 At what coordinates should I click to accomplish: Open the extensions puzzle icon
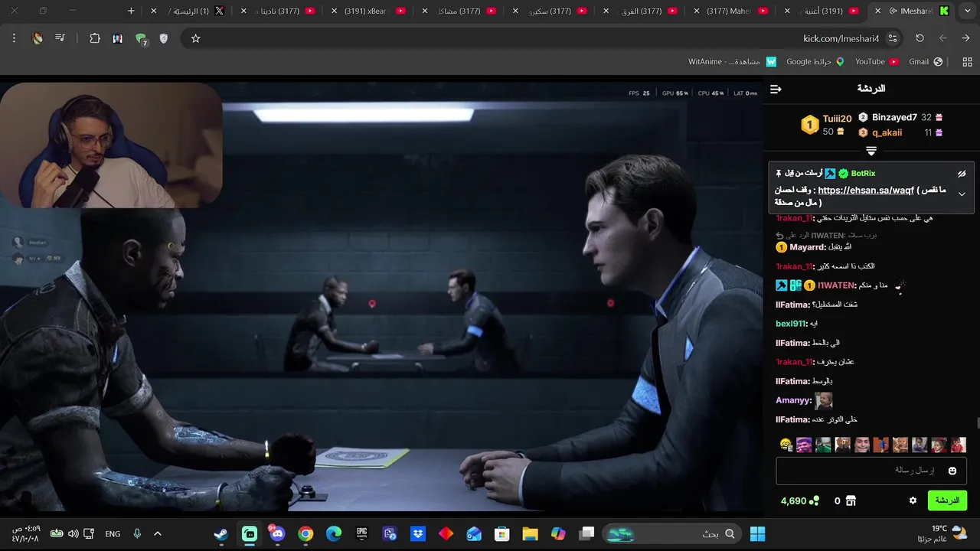tap(95, 38)
